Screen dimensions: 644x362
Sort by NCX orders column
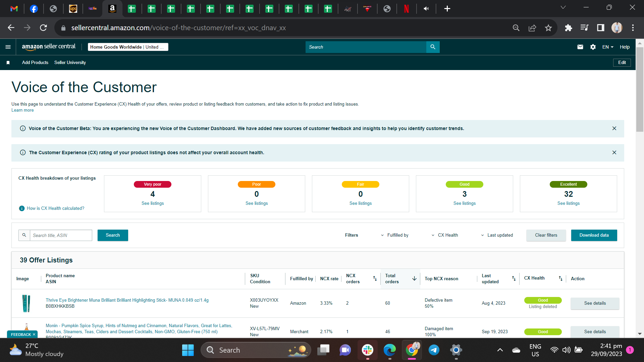(x=375, y=279)
